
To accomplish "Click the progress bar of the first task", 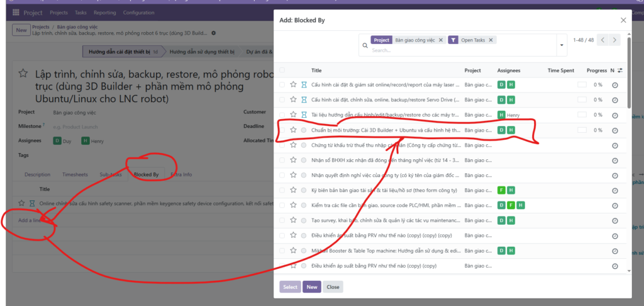I will (582, 84).
